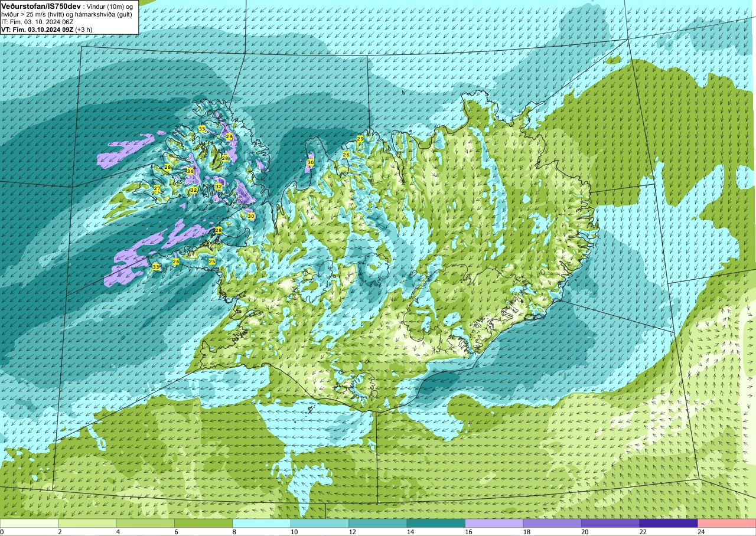
Task: Click the Veðurstofan/IS750dev title text
Action: tap(41, 5)
